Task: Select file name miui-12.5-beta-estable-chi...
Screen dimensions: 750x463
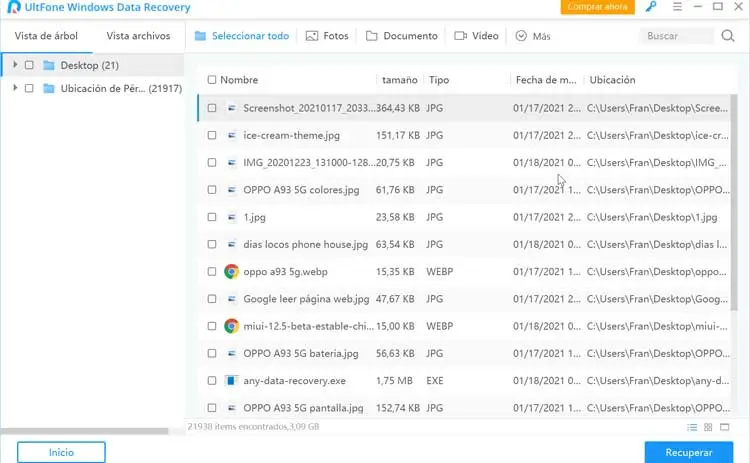Action: [x=309, y=326]
